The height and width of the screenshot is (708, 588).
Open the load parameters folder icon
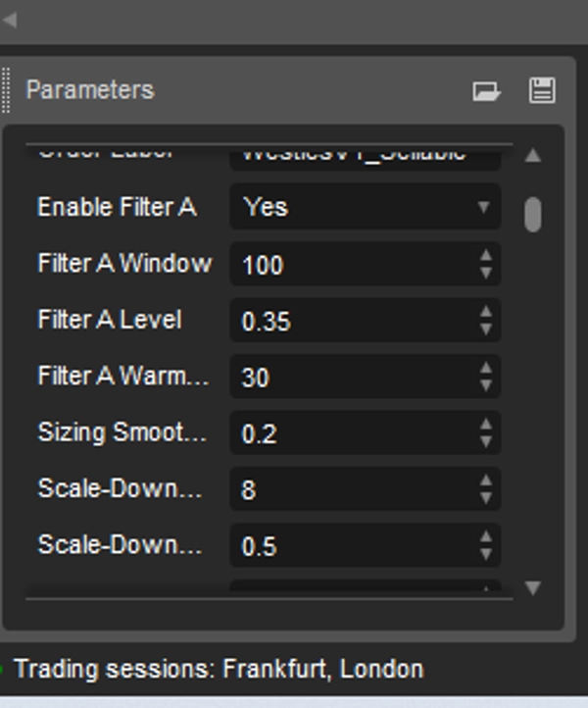pos(486,91)
